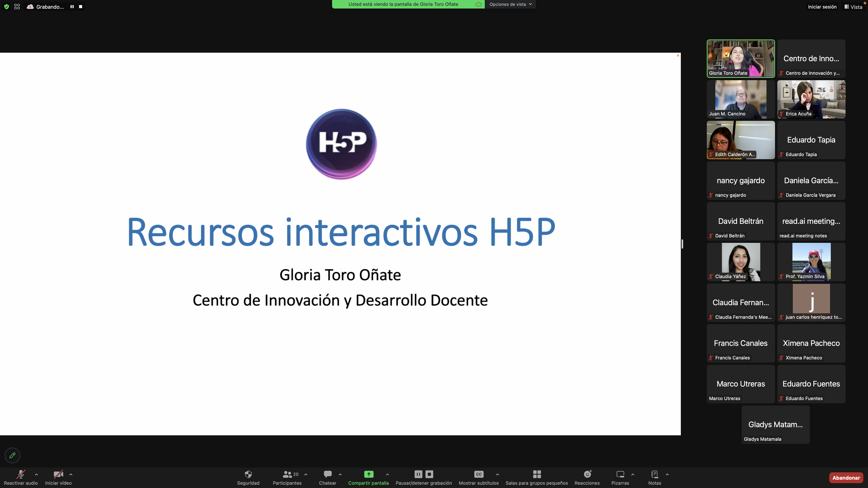Viewport: 868px width, 488px height.
Task: Pause recording in the bottom toolbar
Action: coord(418,474)
